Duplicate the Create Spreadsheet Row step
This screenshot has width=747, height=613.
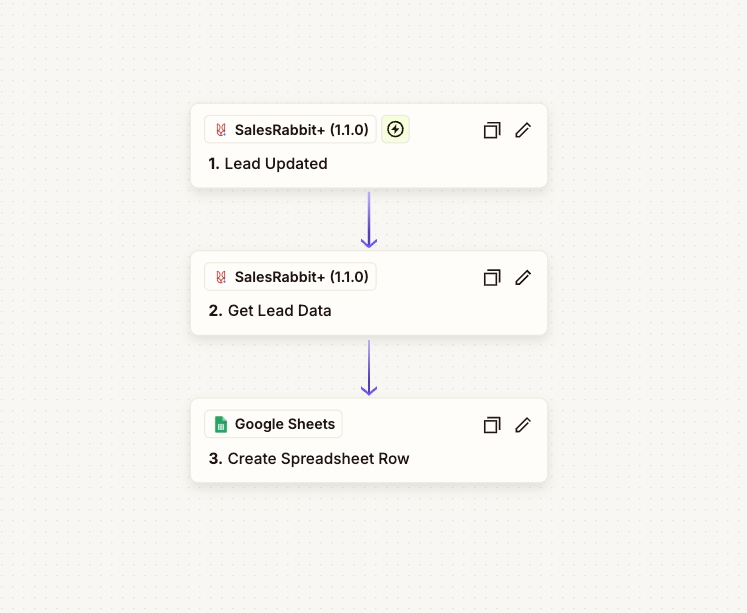(491, 425)
